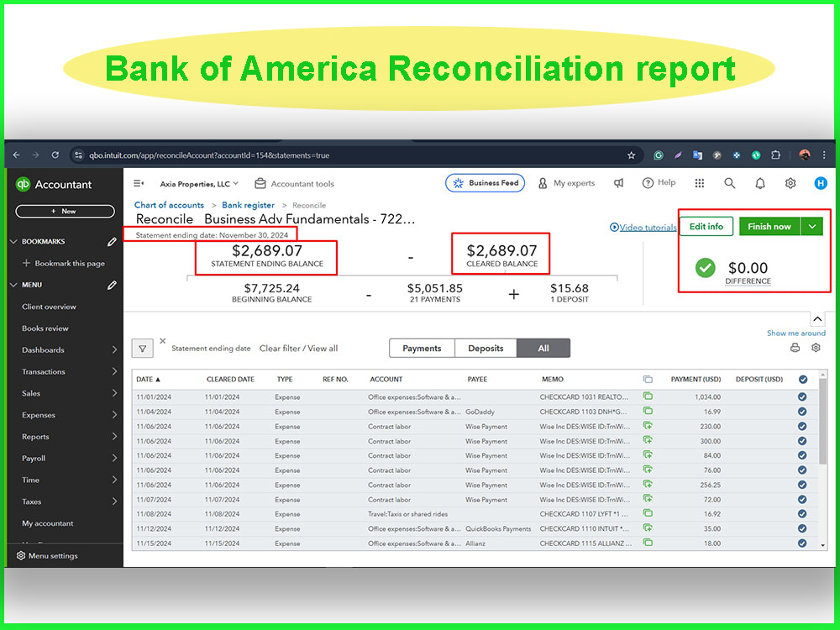Edit menu with pencil icon
The height and width of the screenshot is (630, 840).
pos(112,285)
